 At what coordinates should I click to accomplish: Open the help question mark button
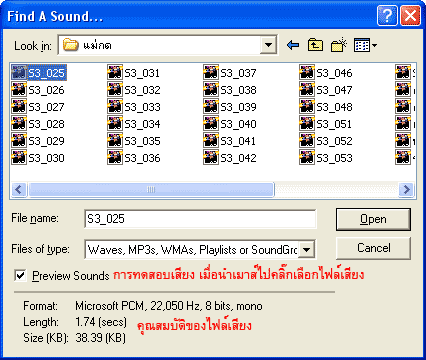pos(387,16)
